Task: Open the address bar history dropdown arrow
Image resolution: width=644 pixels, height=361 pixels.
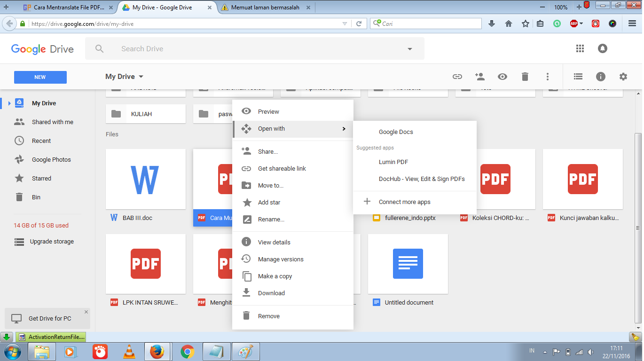Action: (345, 24)
